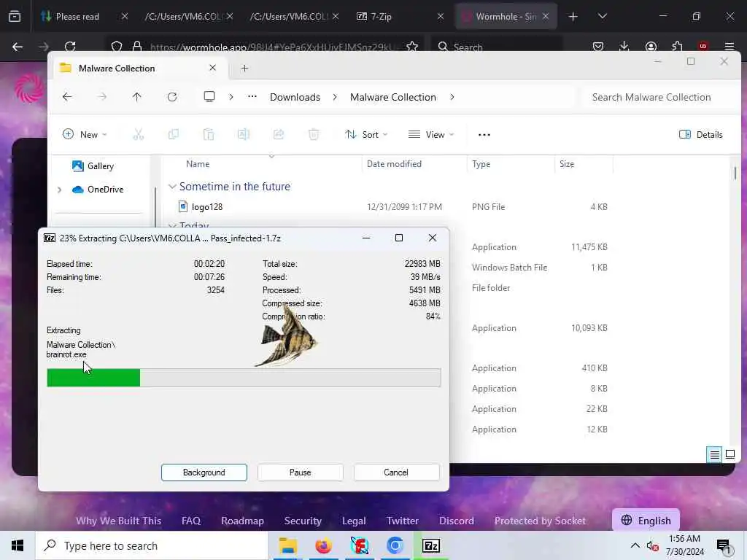The height and width of the screenshot is (560, 747).
Task: Open Firefox View icon
Action: [x=15, y=17]
